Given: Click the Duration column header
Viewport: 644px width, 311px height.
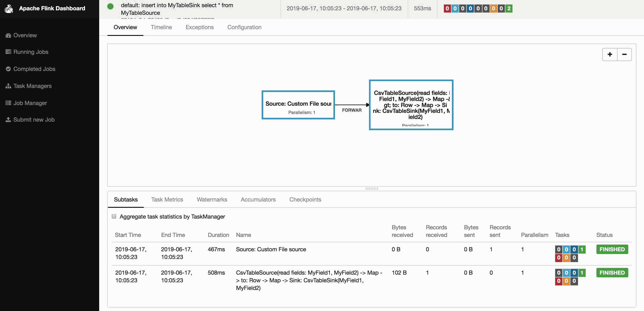Looking at the screenshot, I should (218, 235).
